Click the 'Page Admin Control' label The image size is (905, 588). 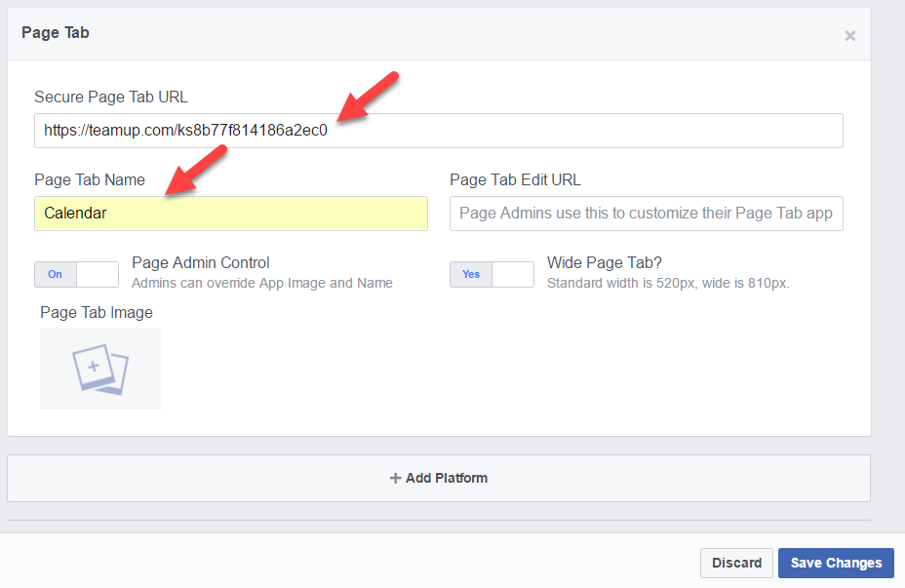(200, 263)
